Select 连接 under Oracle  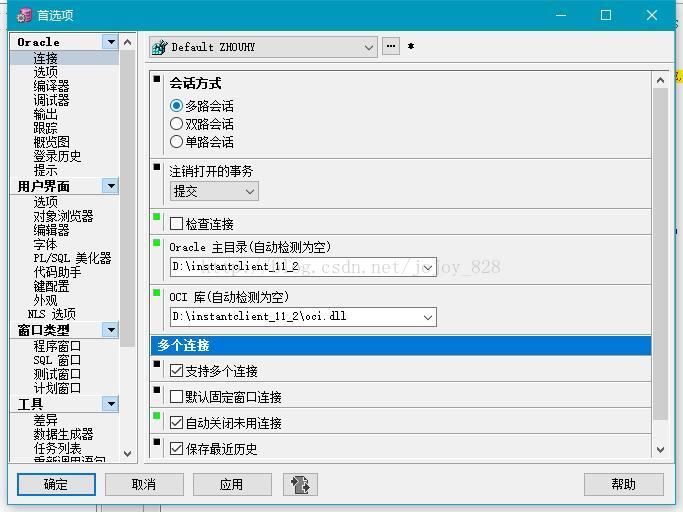pyautogui.click(x=45, y=58)
